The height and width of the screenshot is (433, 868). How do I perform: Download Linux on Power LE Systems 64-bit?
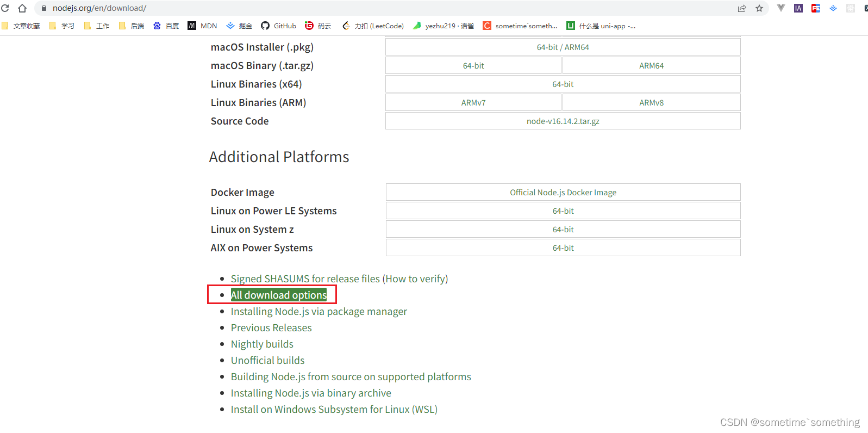[x=563, y=211]
